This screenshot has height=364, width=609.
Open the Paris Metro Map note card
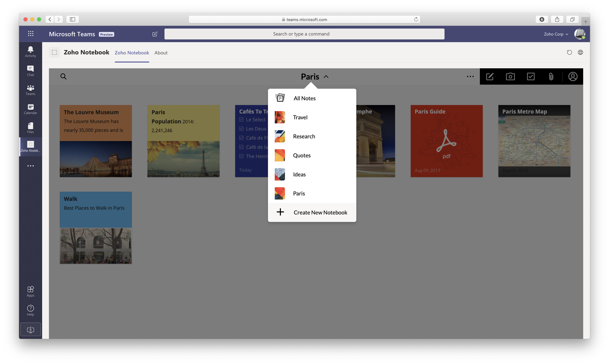click(x=534, y=141)
